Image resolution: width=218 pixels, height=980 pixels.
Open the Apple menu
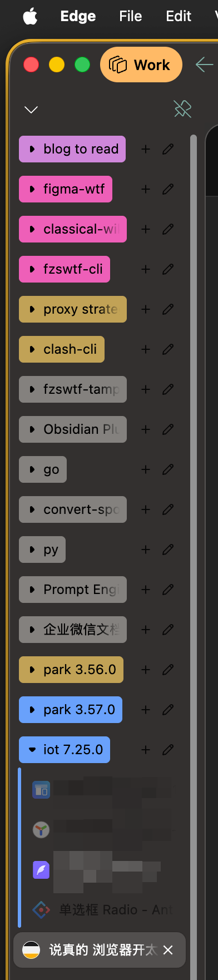point(30,17)
